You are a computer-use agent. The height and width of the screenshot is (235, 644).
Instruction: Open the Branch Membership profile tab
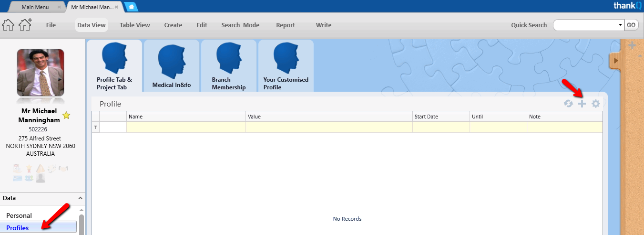229,66
